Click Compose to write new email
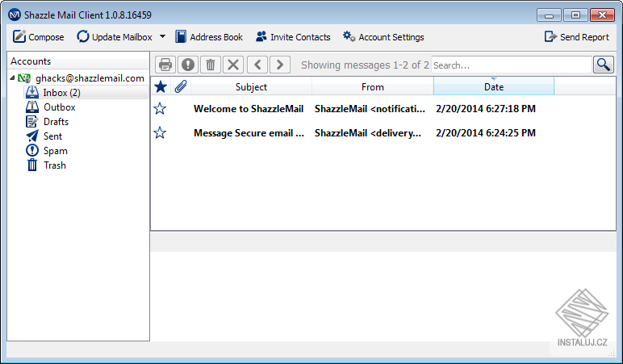 pos(38,37)
